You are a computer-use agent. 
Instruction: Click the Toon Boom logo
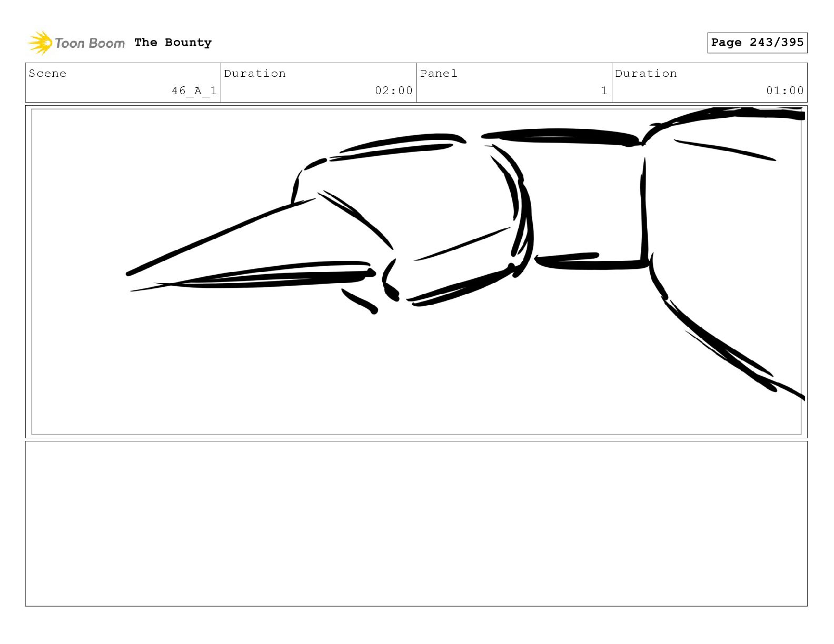click(x=76, y=43)
